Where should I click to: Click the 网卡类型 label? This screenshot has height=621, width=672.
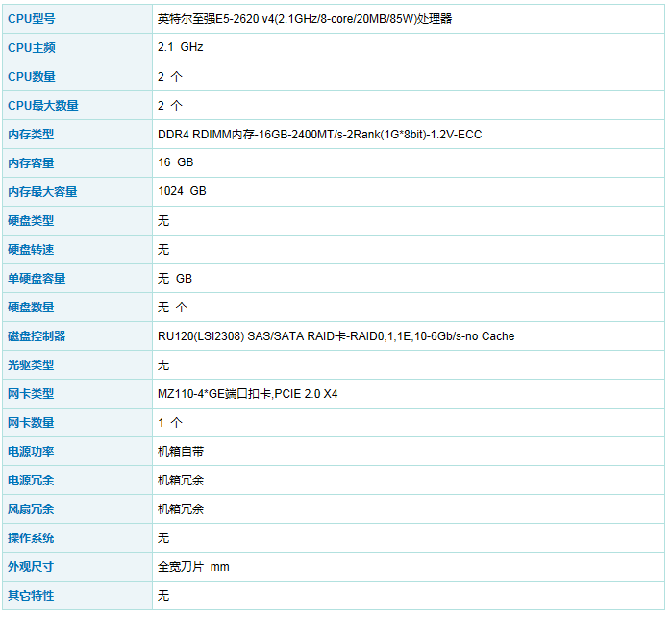(x=31, y=393)
